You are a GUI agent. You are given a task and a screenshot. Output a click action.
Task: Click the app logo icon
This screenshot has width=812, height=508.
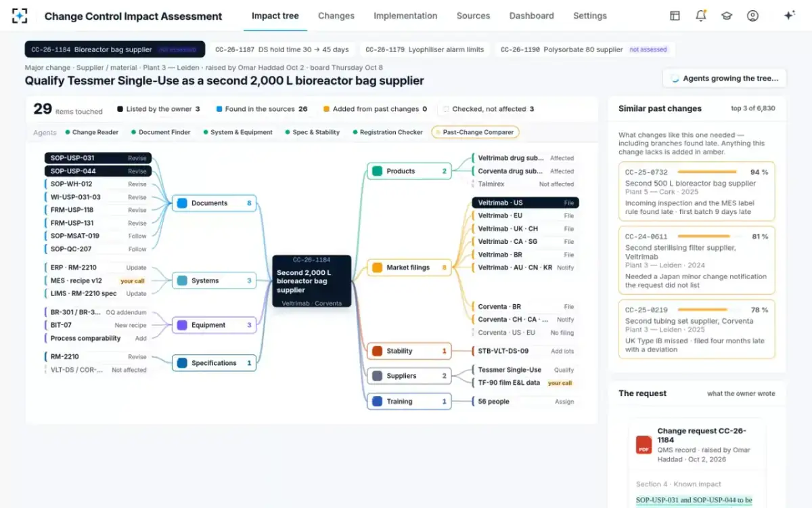20,16
